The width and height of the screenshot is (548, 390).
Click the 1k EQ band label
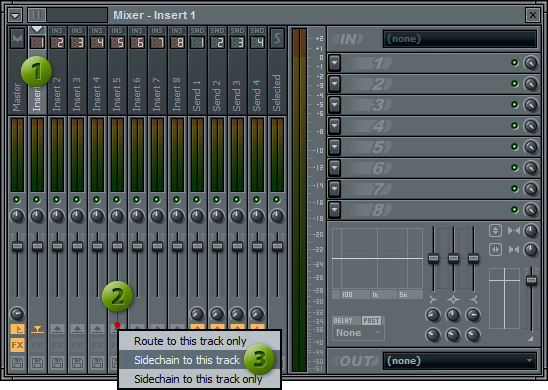[x=375, y=295]
